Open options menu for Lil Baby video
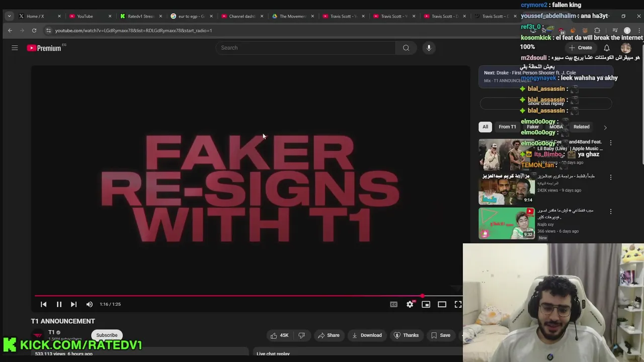644x362 pixels. [611, 143]
